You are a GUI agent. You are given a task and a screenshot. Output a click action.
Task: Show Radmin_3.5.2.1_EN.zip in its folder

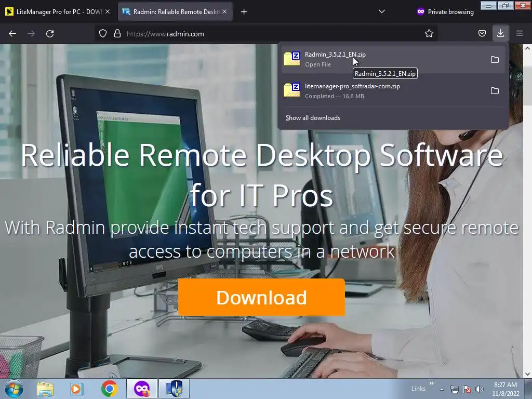(x=495, y=59)
